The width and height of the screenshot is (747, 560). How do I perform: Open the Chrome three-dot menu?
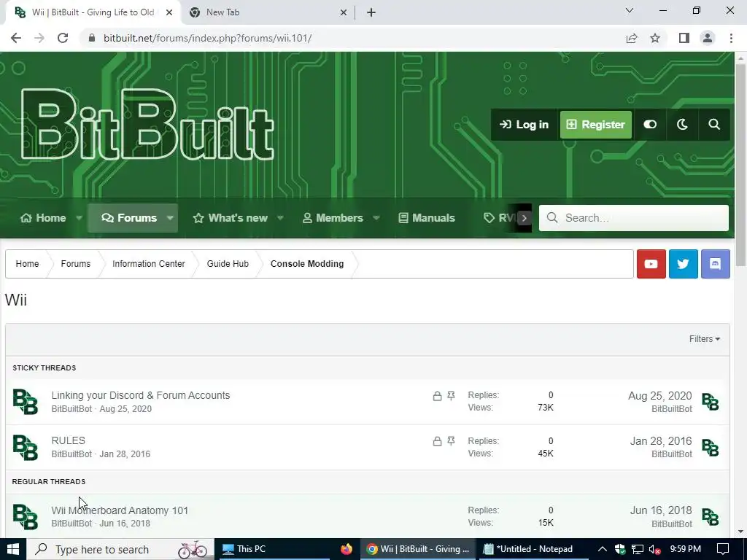click(731, 38)
